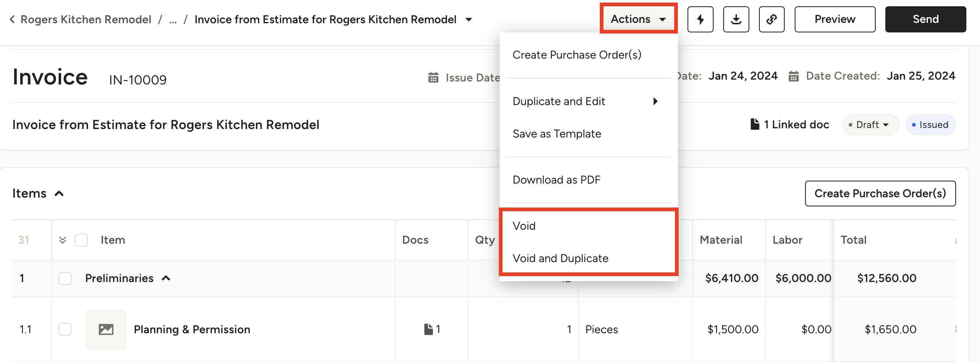The image size is (980, 362).
Task: Go back using the breadcrumb arrow
Action: 12,20
